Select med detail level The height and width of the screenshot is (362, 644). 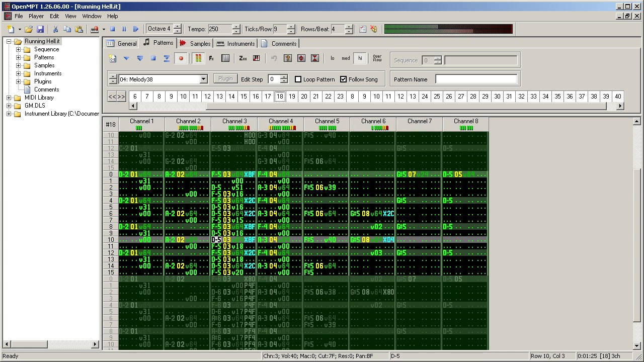pyautogui.click(x=346, y=58)
